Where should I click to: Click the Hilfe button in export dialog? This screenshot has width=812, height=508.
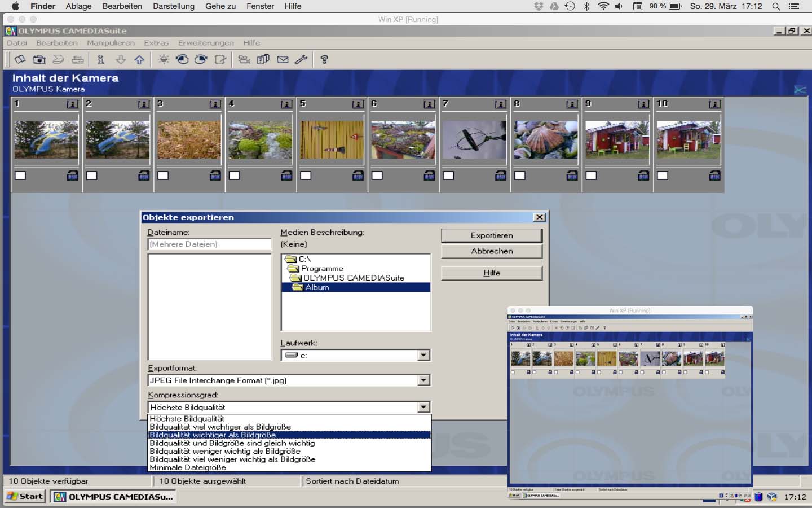(x=492, y=273)
